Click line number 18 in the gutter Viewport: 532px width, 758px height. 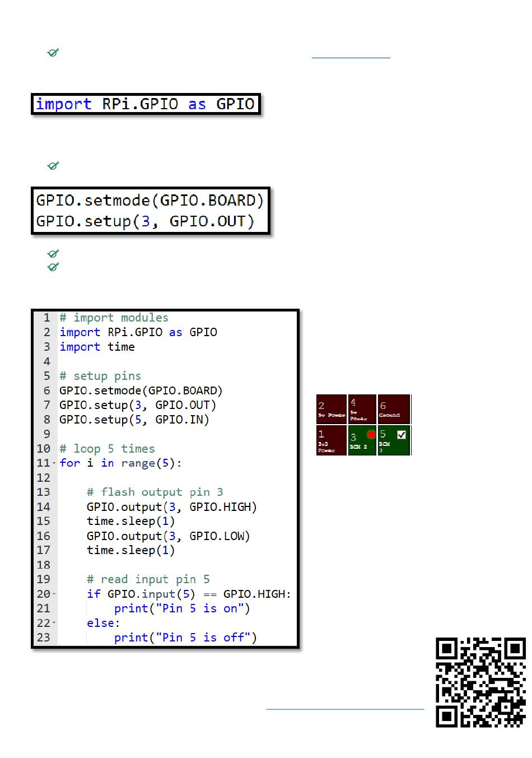pos(44,565)
